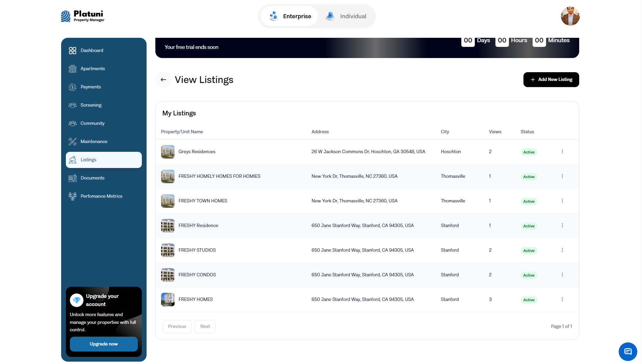Click Active status badge for FRESHY HOMES
Image resolution: width=642 pixels, height=364 pixels.
point(529,300)
